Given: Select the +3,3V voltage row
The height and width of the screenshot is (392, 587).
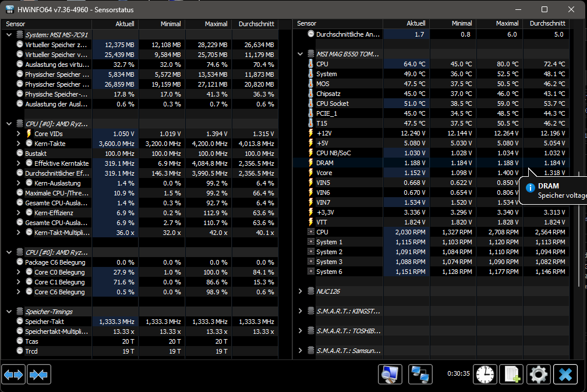Looking at the screenshot, I should click(432, 212).
